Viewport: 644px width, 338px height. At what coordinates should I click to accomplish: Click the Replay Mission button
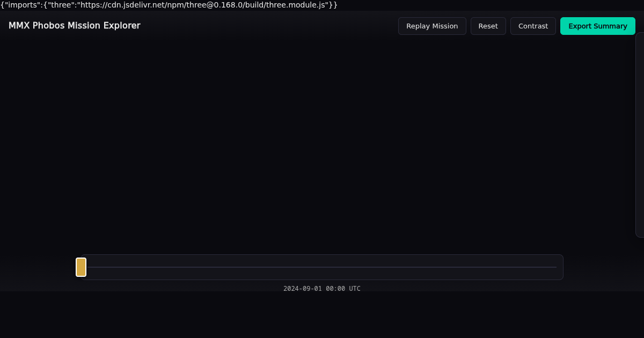coord(432,26)
